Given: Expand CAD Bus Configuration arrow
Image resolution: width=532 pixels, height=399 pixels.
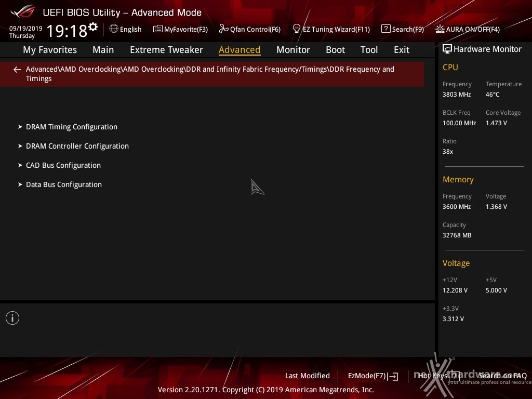Looking at the screenshot, I should [20, 166].
